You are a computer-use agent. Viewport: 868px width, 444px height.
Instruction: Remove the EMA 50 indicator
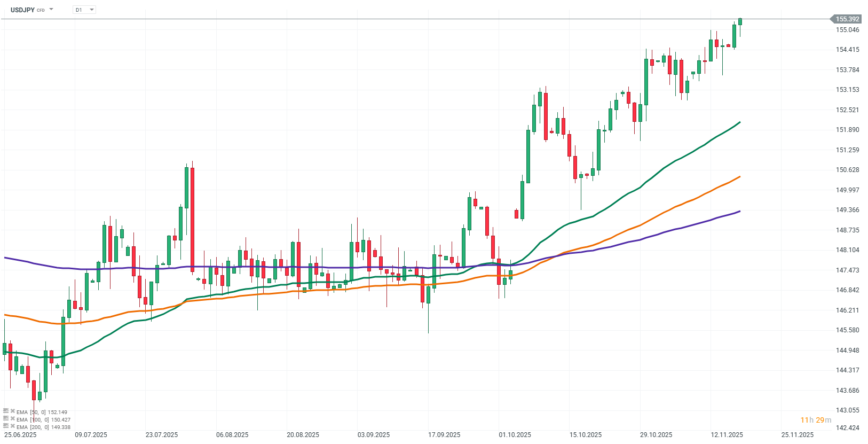click(x=12, y=411)
